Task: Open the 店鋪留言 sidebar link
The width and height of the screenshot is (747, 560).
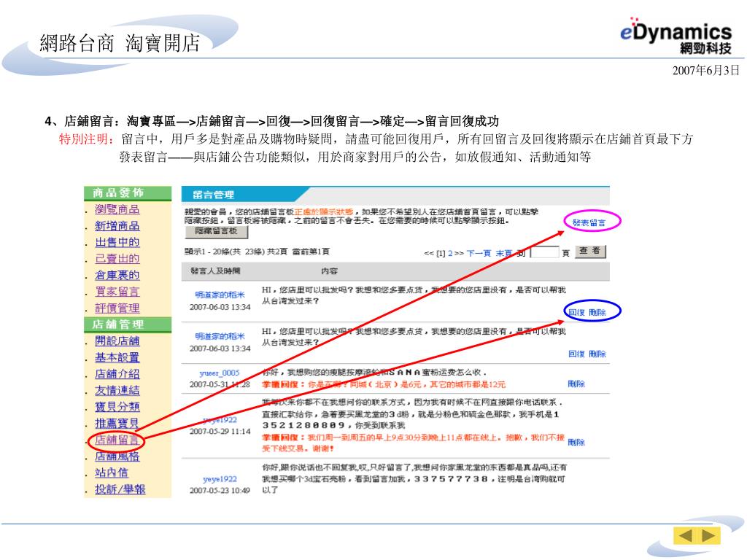Action: click(117, 440)
